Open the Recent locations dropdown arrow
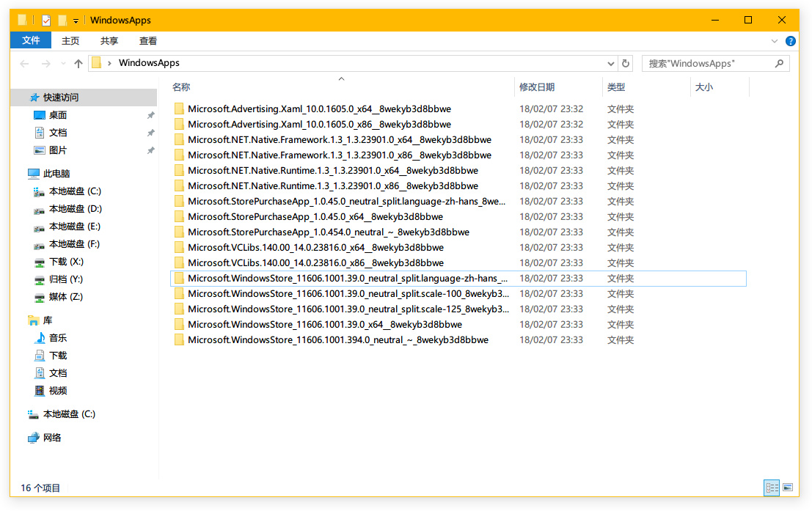 (63, 64)
